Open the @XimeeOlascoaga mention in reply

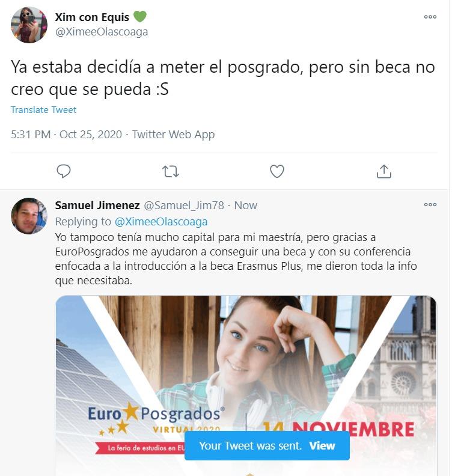(x=161, y=222)
